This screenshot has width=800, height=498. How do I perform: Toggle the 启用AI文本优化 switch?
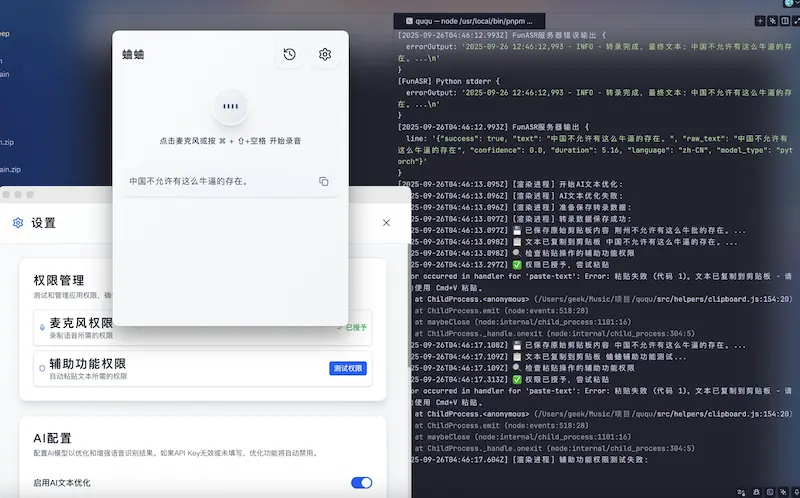[361, 483]
